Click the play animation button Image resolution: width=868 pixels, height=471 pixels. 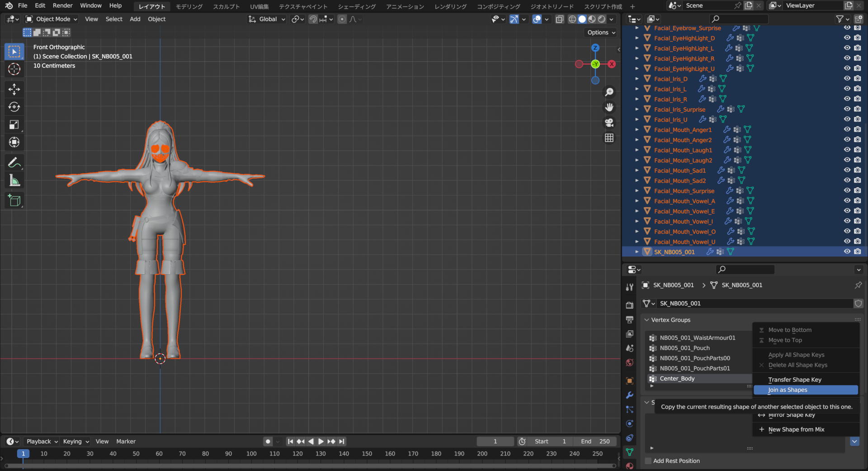click(x=321, y=441)
